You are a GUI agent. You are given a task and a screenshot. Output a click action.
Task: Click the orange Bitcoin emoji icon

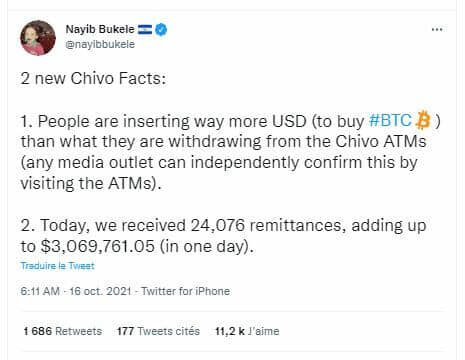[x=423, y=120]
